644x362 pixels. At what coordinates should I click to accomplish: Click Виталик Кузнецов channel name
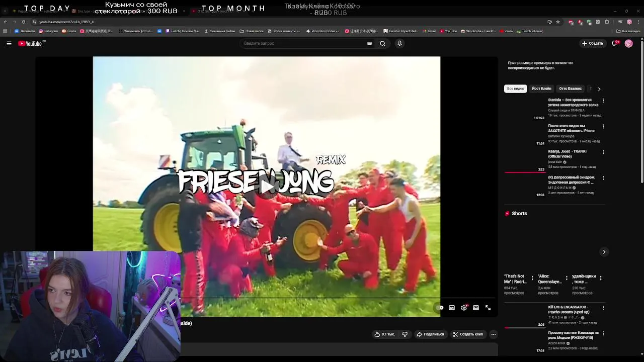tap(561, 136)
